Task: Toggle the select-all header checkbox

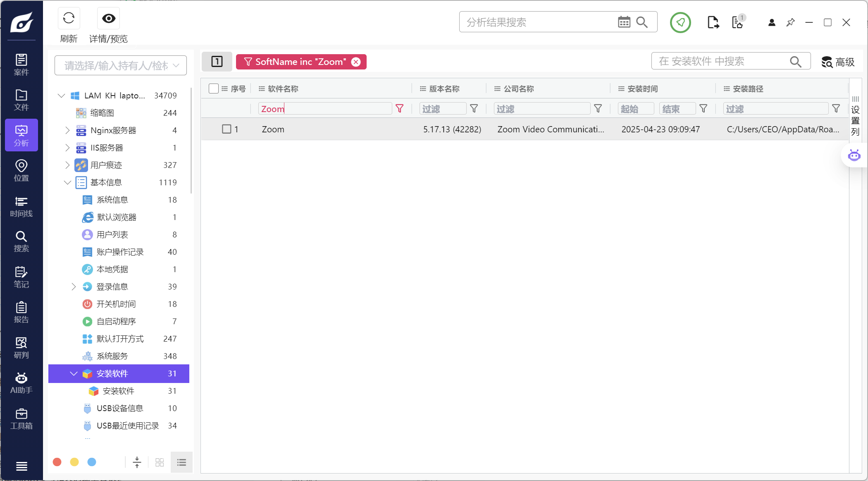Action: [213, 89]
